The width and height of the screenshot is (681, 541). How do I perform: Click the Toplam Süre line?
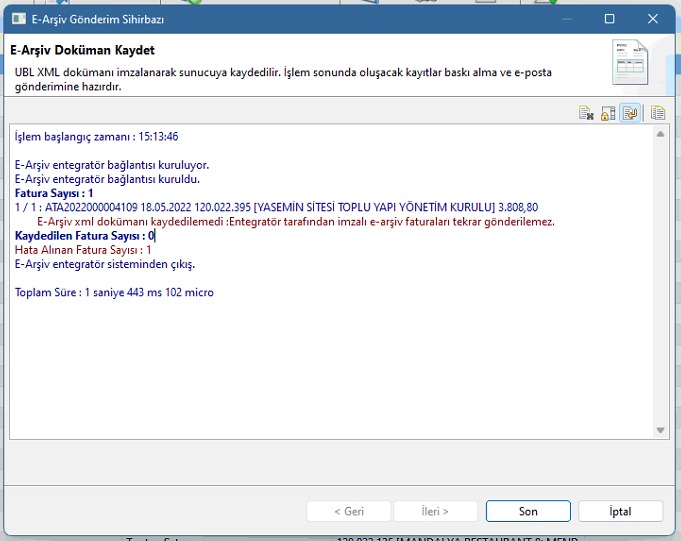[114, 292]
